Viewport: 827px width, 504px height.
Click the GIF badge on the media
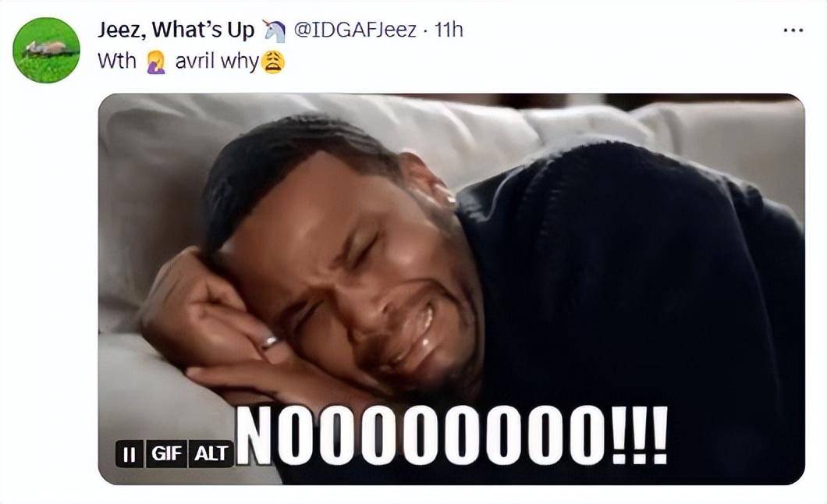166,453
